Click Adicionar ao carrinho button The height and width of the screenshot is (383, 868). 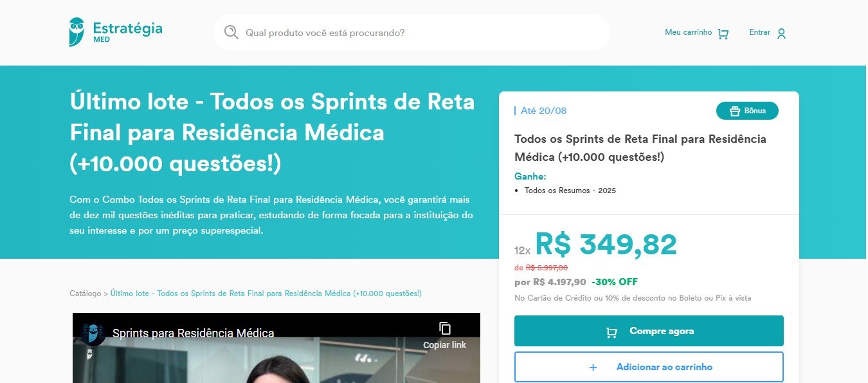649,367
